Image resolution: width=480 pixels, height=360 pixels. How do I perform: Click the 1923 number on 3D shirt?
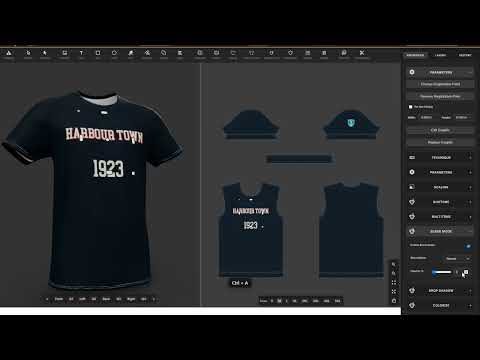108,168
